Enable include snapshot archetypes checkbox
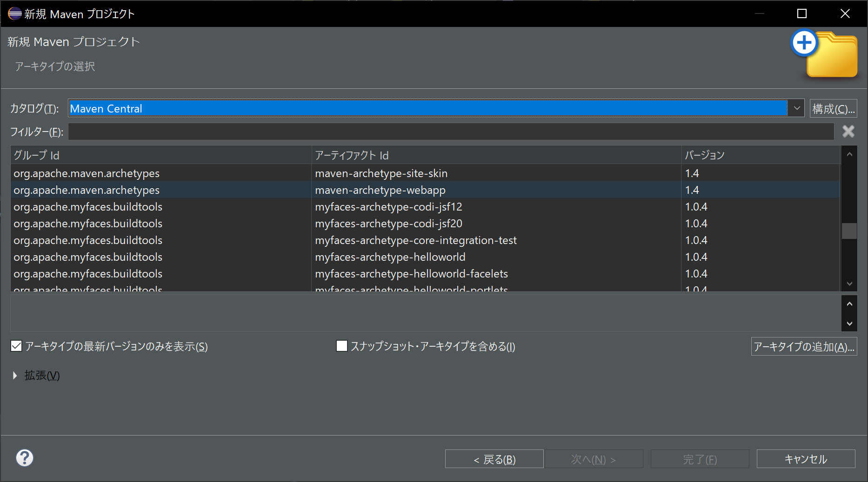 [342, 346]
